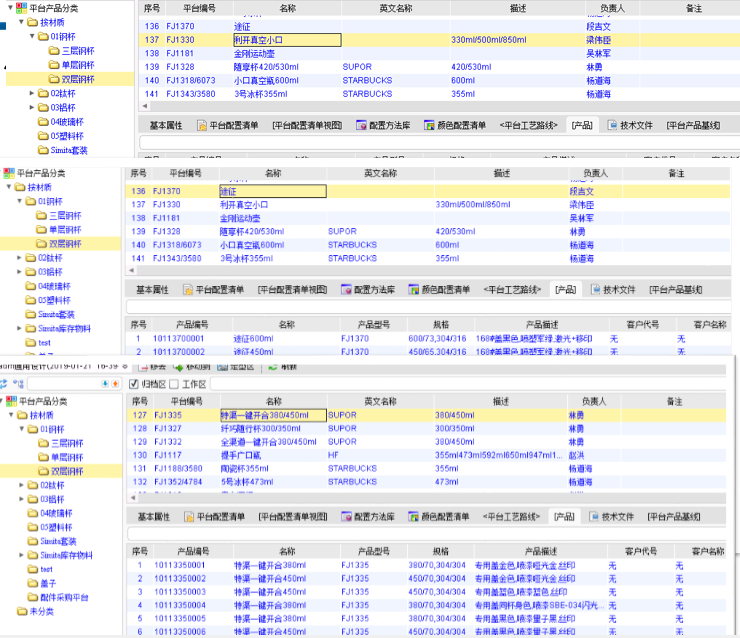Click the folder icon beside 盖子
The image size is (740, 638).
click(32, 583)
